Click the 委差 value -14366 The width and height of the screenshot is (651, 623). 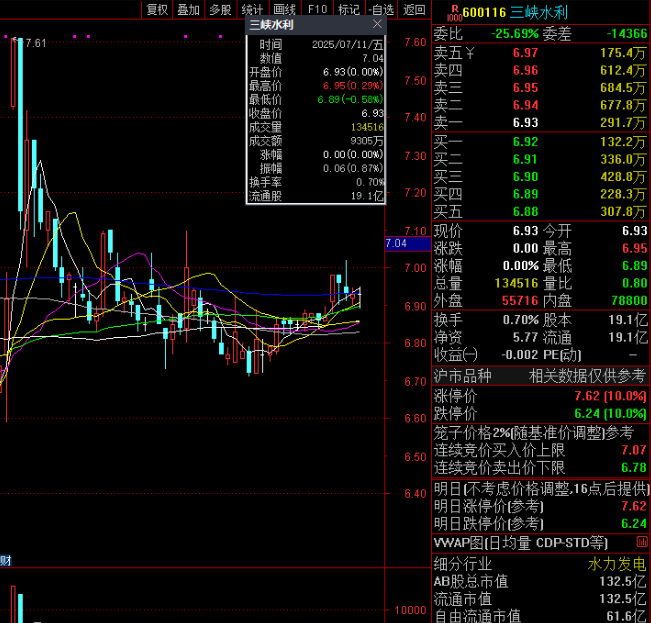(x=627, y=33)
